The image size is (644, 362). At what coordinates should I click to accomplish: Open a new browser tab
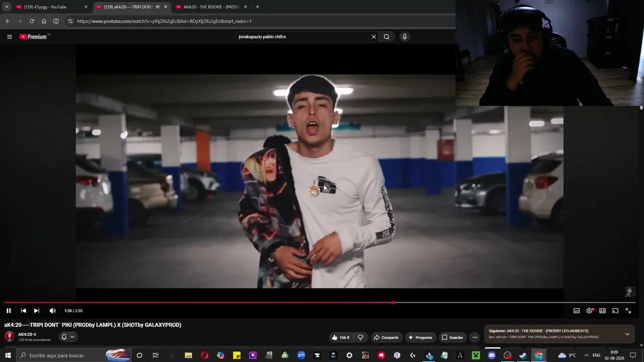click(258, 7)
